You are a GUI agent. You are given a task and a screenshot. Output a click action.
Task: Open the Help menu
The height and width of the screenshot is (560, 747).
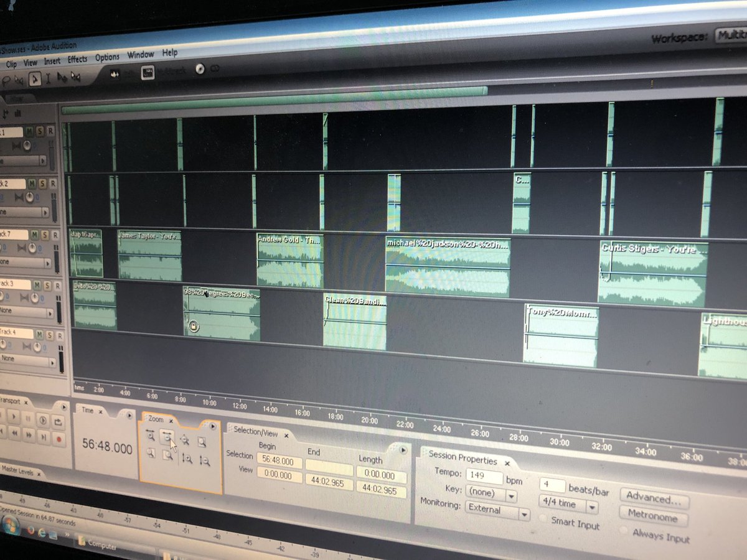pos(170,53)
